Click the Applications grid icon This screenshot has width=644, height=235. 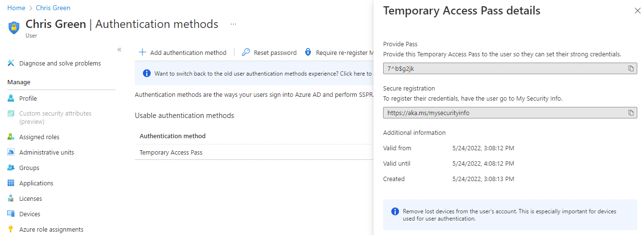click(x=11, y=183)
